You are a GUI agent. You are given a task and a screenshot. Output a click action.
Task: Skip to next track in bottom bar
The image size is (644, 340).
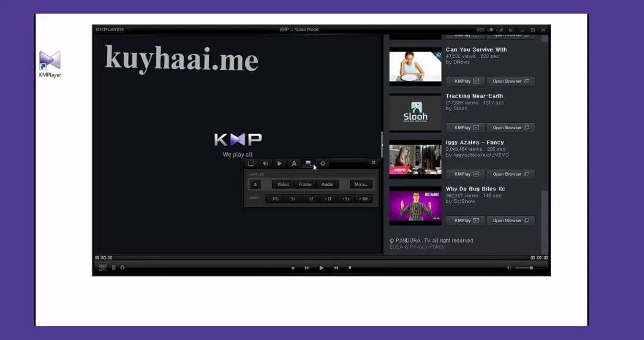[x=336, y=268]
